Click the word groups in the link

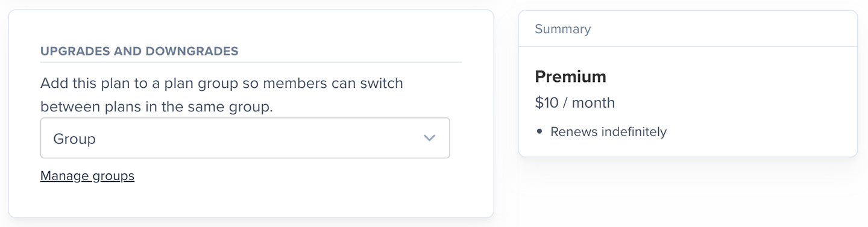[x=113, y=176]
